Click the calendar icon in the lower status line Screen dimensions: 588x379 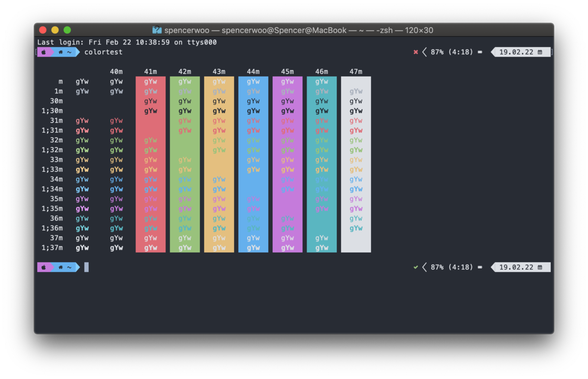[540, 267]
